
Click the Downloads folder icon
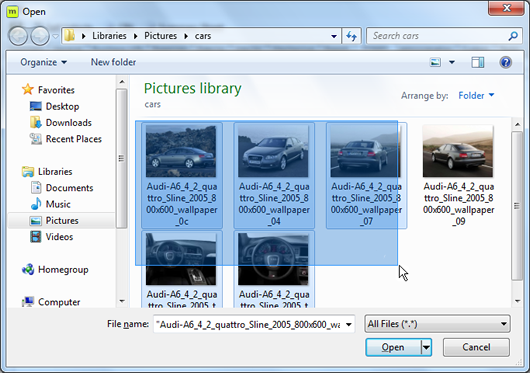[36, 122]
